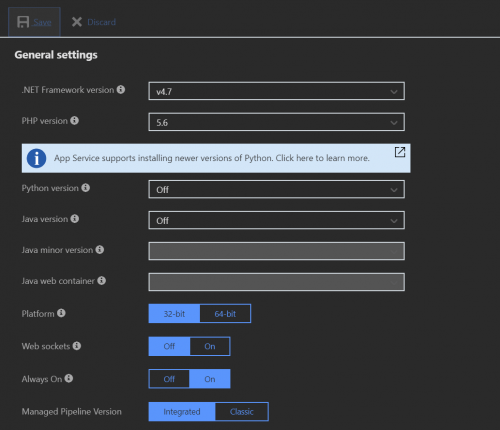This screenshot has width=500, height=430.
Task: Expand the Java version dropdown
Action: (277, 220)
